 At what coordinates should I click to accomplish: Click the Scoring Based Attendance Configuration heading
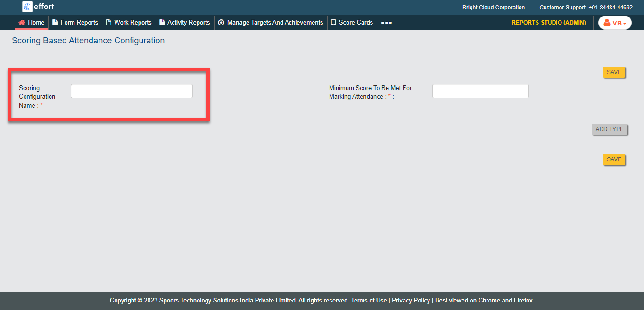(88, 41)
